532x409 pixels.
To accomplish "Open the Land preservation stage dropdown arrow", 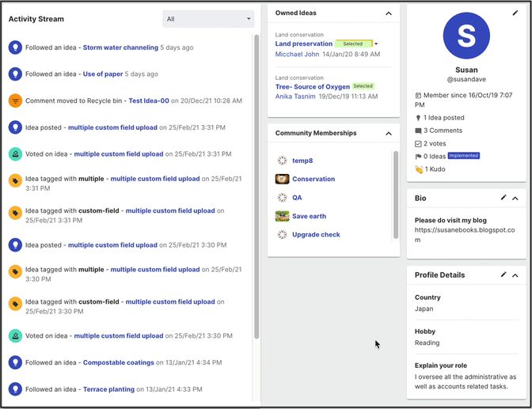I will tap(376, 44).
